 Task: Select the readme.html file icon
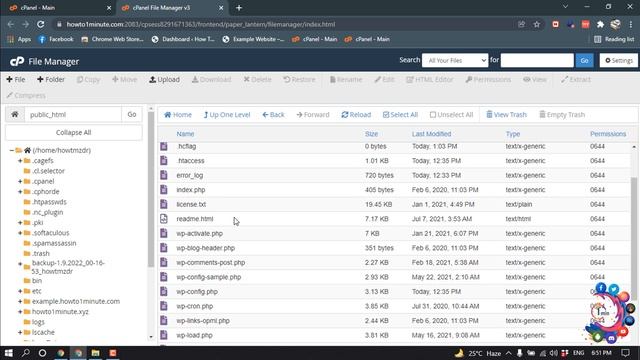pos(164,219)
